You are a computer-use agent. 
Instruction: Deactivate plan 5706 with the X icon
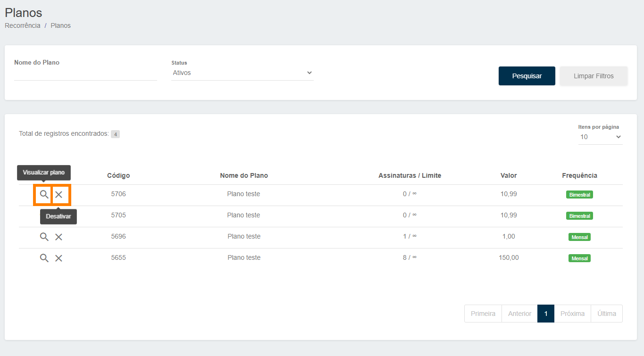point(59,194)
